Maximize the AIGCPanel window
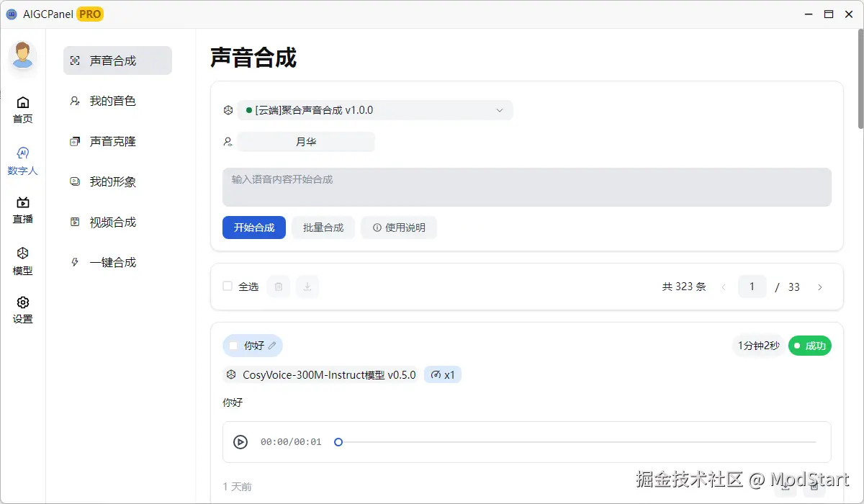Image resolution: width=864 pixels, height=504 pixels. coord(829,14)
